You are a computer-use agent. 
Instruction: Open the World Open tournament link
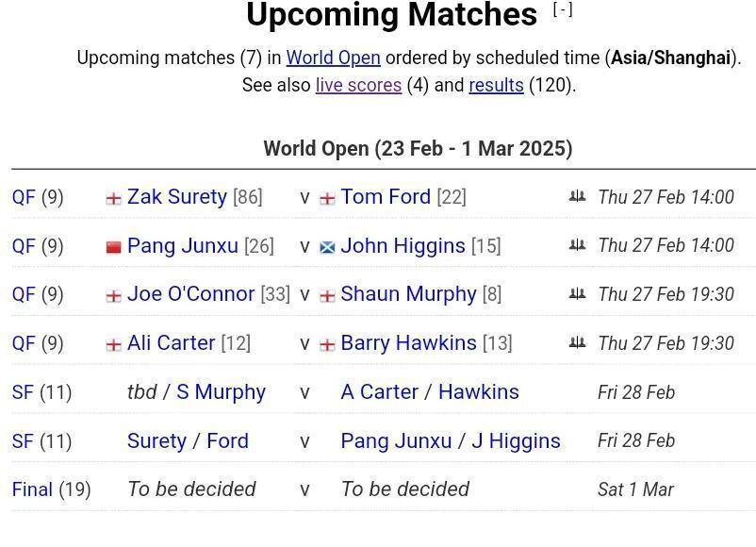(333, 58)
